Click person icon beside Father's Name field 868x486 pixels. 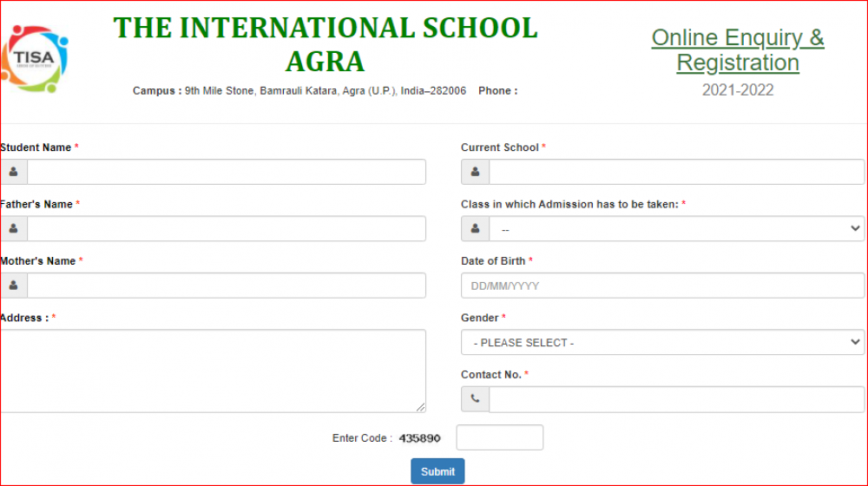pos(14,229)
